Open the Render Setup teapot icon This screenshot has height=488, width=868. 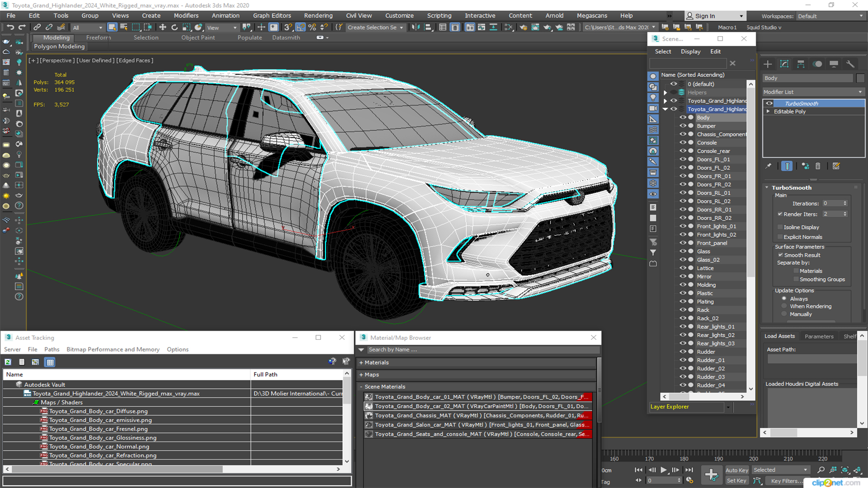click(x=523, y=28)
